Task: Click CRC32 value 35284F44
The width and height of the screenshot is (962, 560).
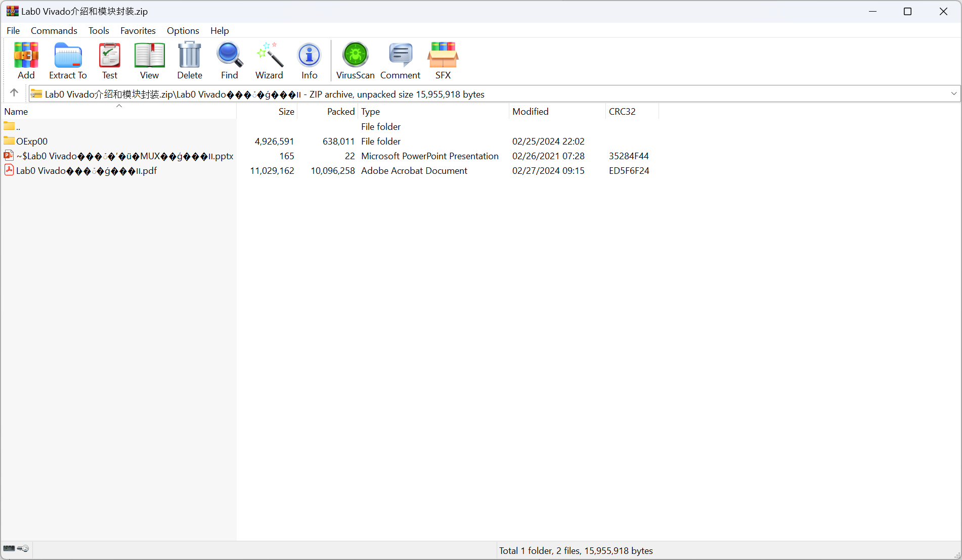Action: click(629, 156)
